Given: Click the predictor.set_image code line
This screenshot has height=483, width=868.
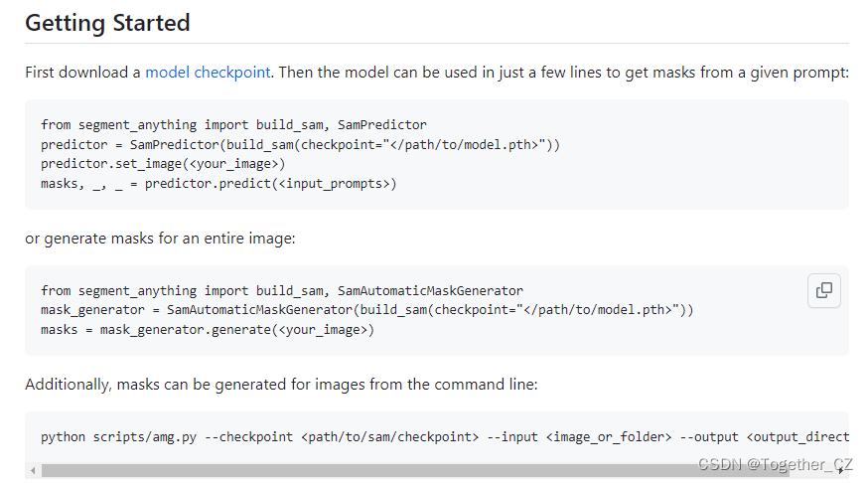Looking at the screenshot, I should (163, 164).
